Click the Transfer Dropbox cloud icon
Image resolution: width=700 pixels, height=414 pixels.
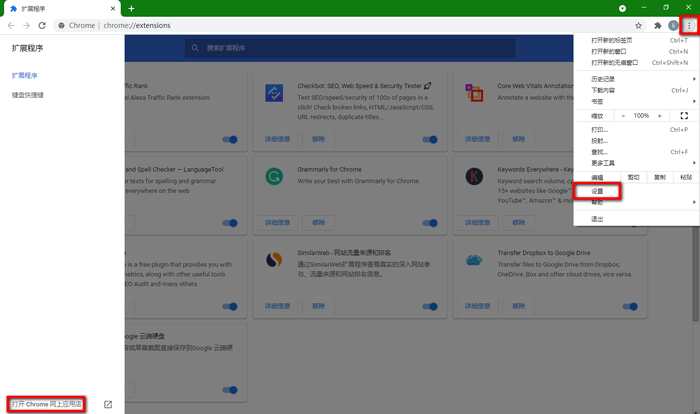[474, 259]
